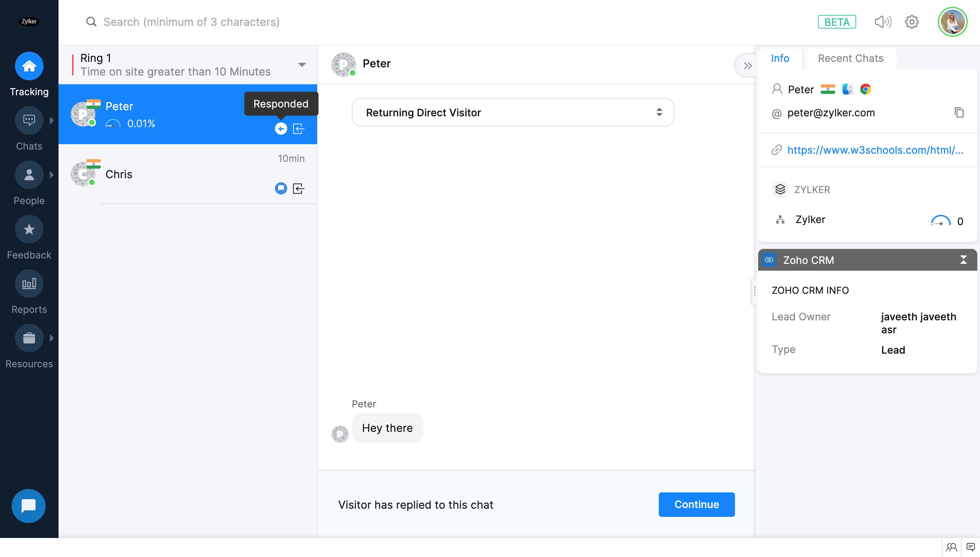Open Returning Direct Visitor dropdown
This screenshot has width=980, height=557.
(512, 113)
